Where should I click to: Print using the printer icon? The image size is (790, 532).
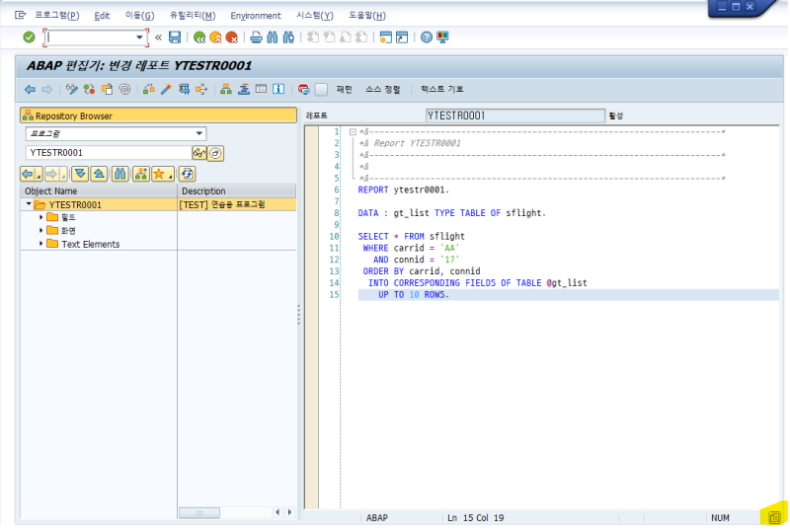[x=256, y=38]
